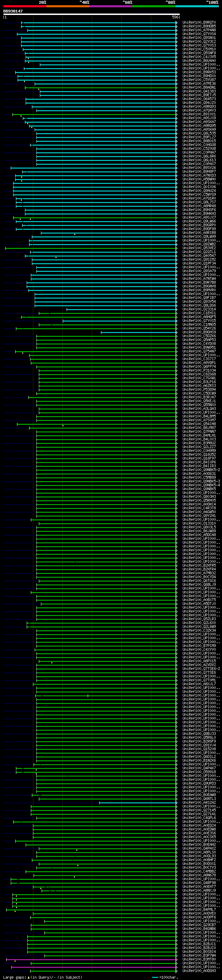Click the UniRef100_B9RK53 entry
The height and width of the screenshot is (980, 222).
tap(199, 72)
